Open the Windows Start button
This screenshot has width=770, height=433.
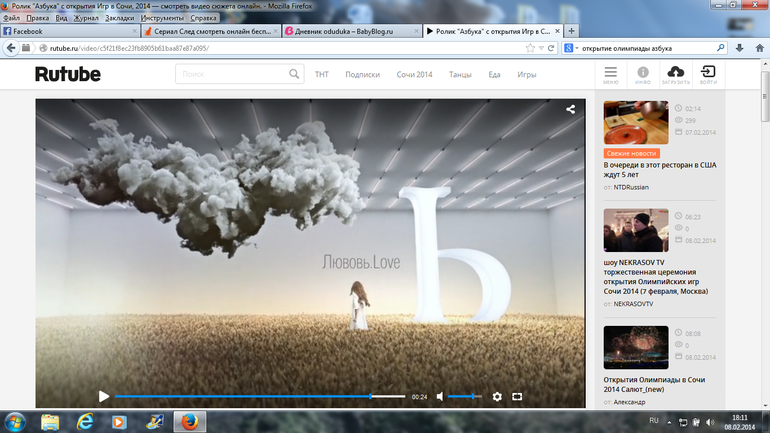coord(15,422)
